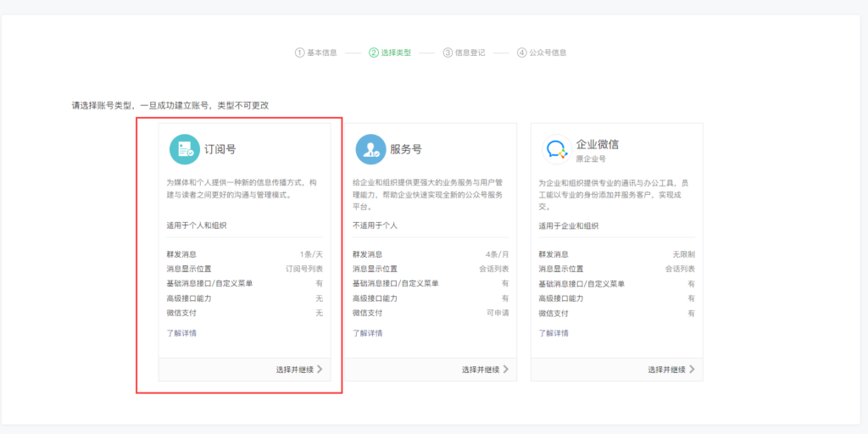Open 了解详情 link in 服务号 card
The image size is (868, 434).
point(368,333)
